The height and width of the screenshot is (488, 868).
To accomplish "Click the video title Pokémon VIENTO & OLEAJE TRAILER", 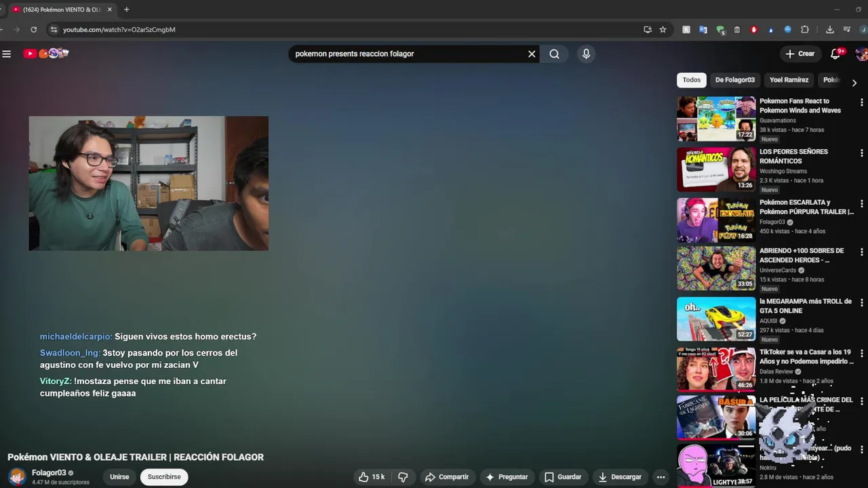I will click(136, 457).
